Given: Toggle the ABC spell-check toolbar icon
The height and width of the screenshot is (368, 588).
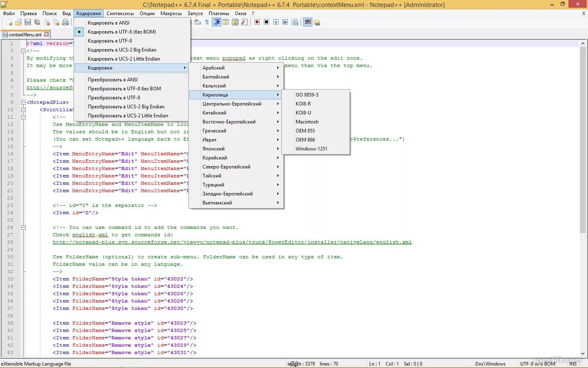Looking at the screenshot, I should [x=308, y=22].
